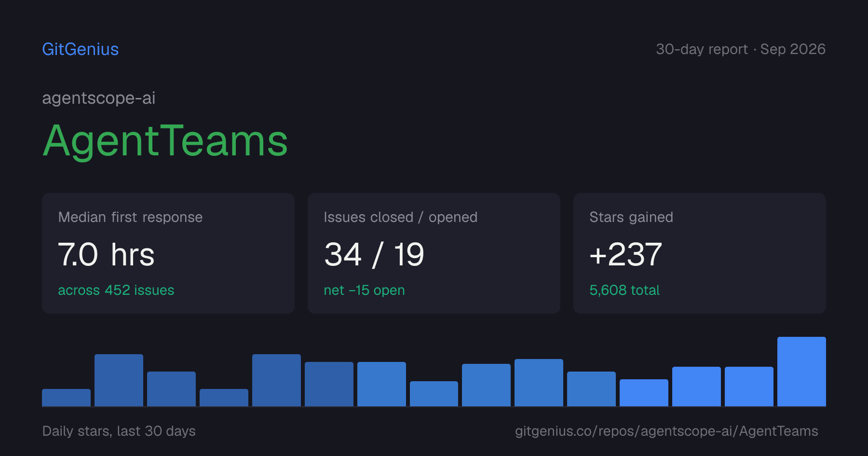Click the Daily stars, last 30 days caption
The image size is (868, 456).
(x=119, y=431)
